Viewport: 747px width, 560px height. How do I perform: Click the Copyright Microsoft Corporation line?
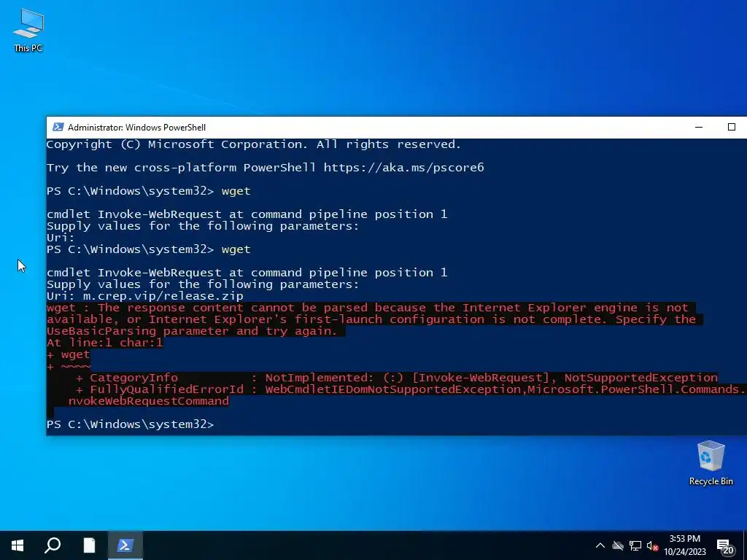pyautogui.click(x=254, y=144)
